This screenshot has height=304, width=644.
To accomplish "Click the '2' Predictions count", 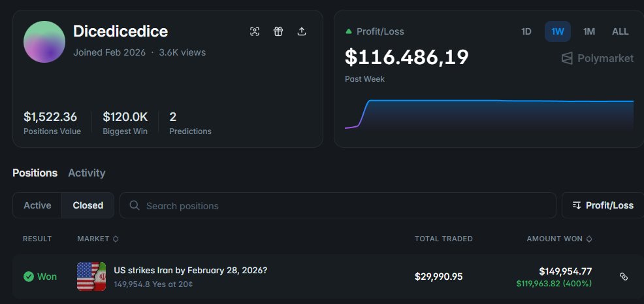I will click(x=173, y=117).
